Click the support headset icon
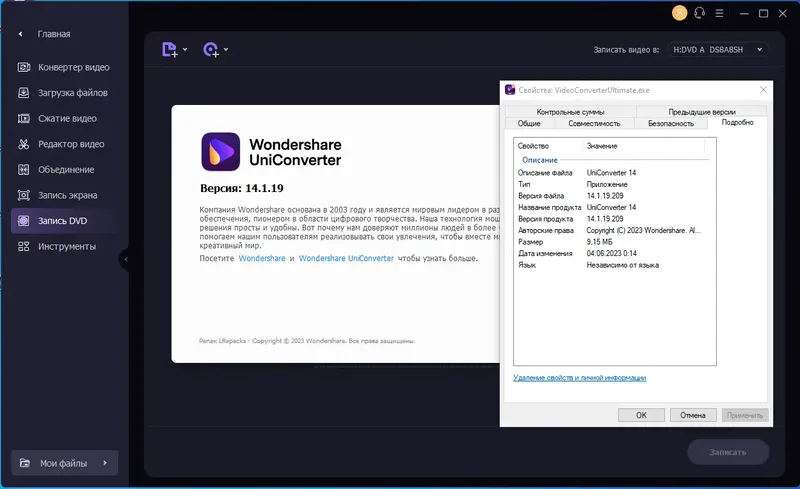This screenshot has height=489, width=800. (699, 13)
